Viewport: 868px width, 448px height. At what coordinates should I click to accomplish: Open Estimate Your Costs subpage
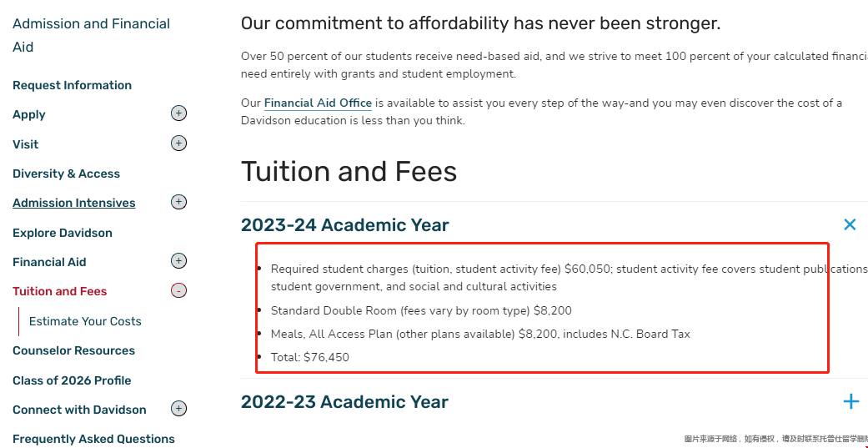click(x=85, y=321)
